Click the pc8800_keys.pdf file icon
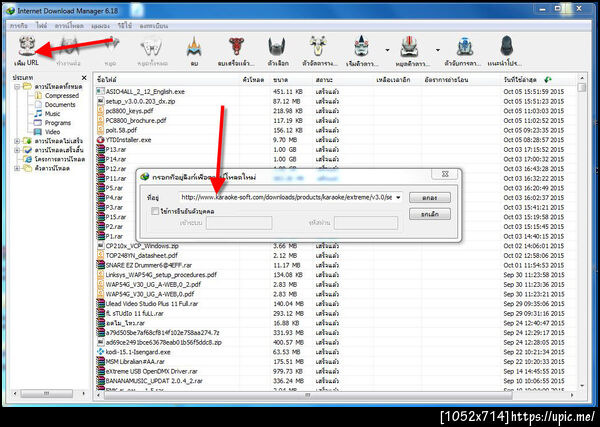 101,111
